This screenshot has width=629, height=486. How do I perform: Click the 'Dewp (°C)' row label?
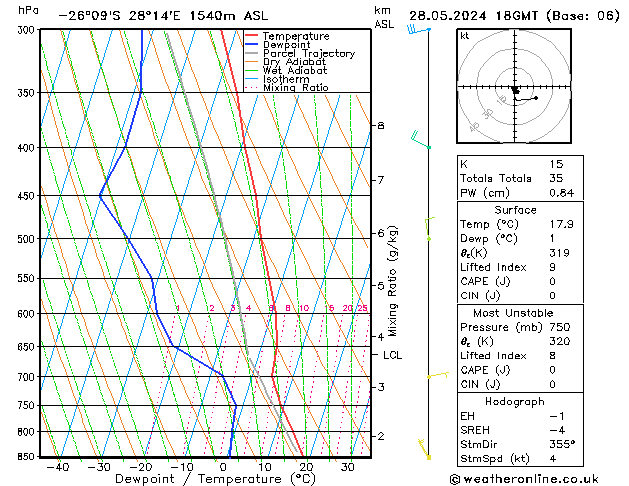(x=489, y=239)
